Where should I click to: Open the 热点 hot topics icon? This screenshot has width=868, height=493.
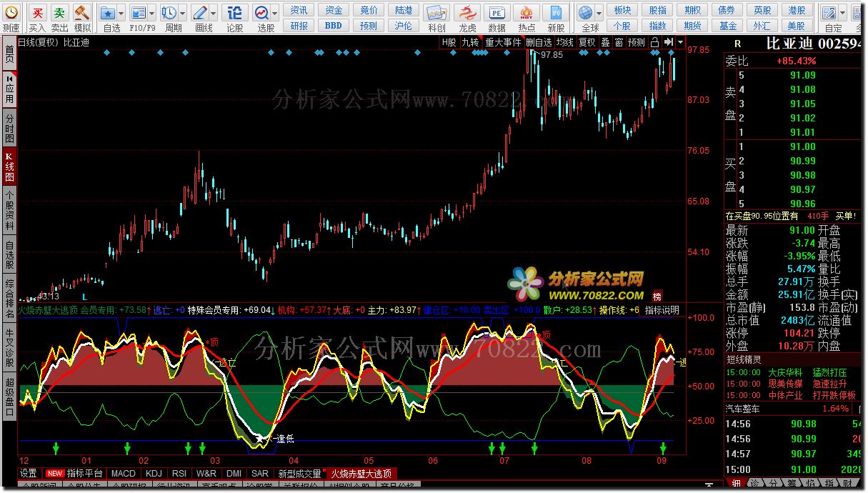527,13
